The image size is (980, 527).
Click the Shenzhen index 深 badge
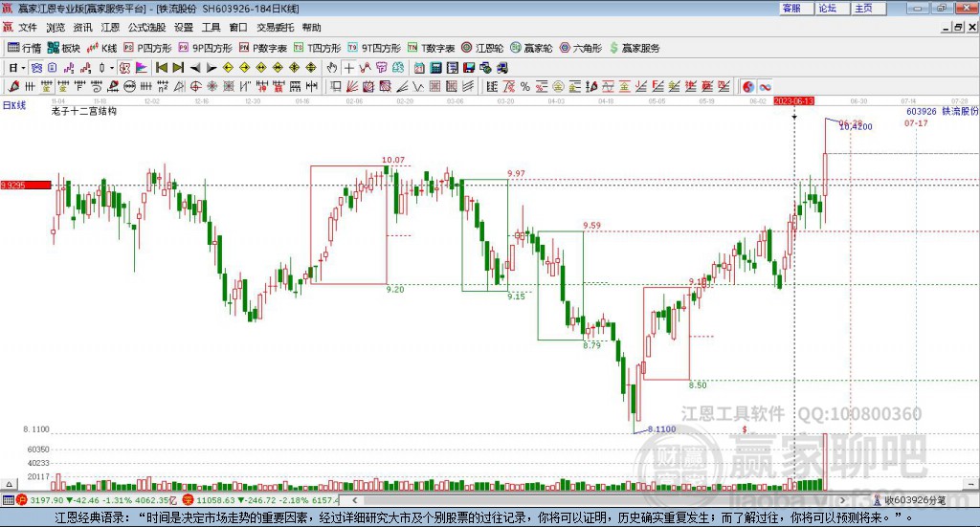[188, 500]
